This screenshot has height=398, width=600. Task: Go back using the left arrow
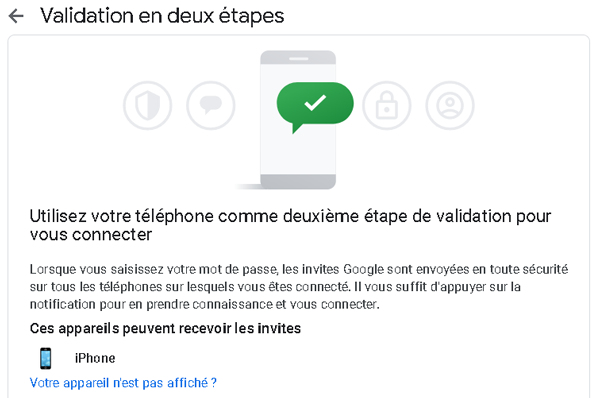pos(16,16)
